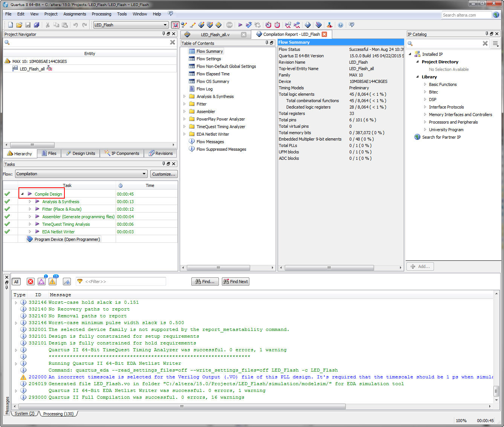Click the Project Navigator horizontal scrollbar
Image resolution: width=504 pixels, height=427 pixels.
coord(32,145)
